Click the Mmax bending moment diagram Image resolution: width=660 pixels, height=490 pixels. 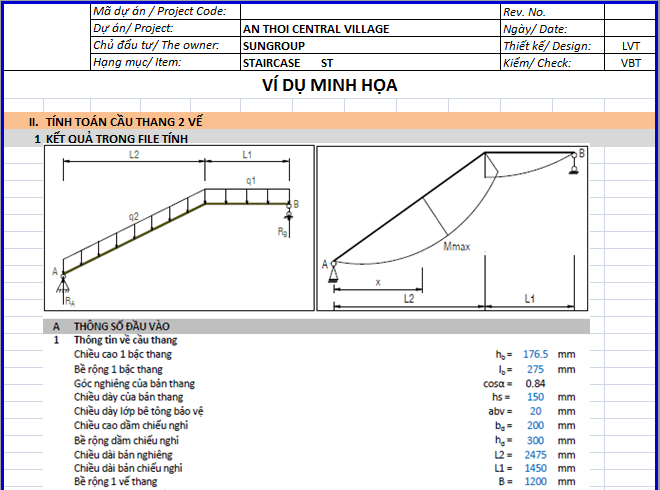point(453,228)
